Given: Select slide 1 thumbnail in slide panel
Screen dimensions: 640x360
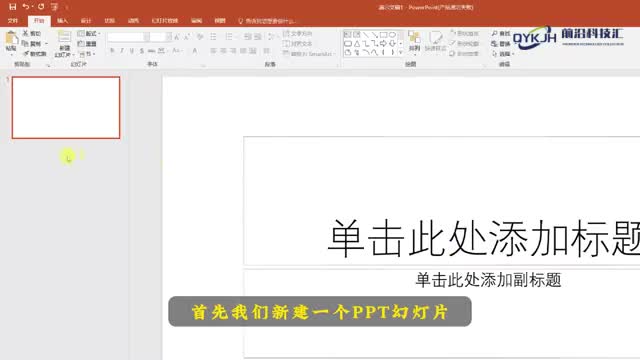Looking at the screenshot, I should pyautogui.click(x=66, y=108).
